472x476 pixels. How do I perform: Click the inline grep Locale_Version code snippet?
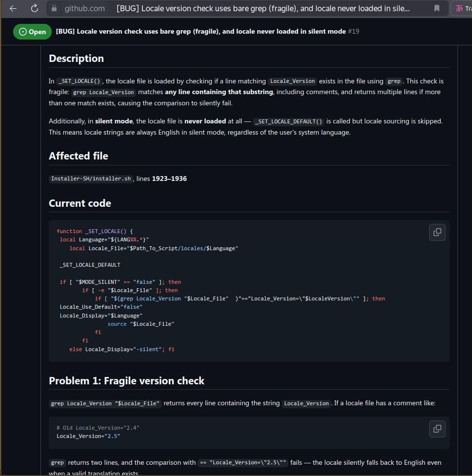pos(103,92)
